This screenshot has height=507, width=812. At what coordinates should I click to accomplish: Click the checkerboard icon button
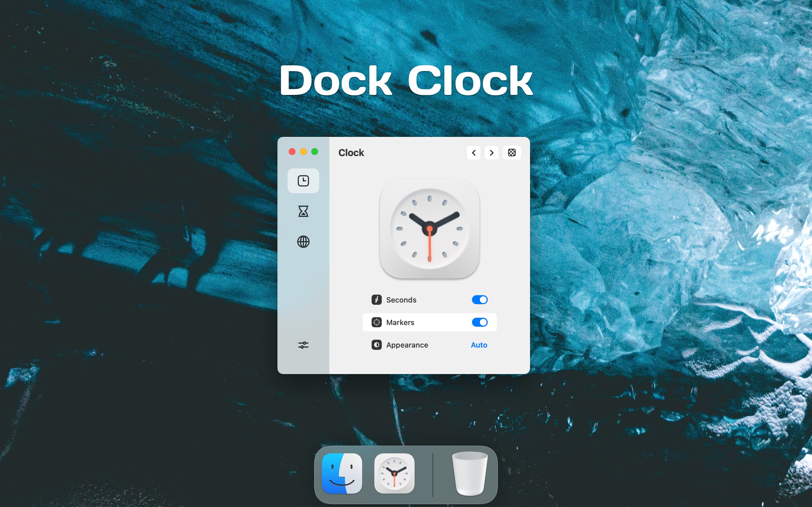click(x=511, y=153)
